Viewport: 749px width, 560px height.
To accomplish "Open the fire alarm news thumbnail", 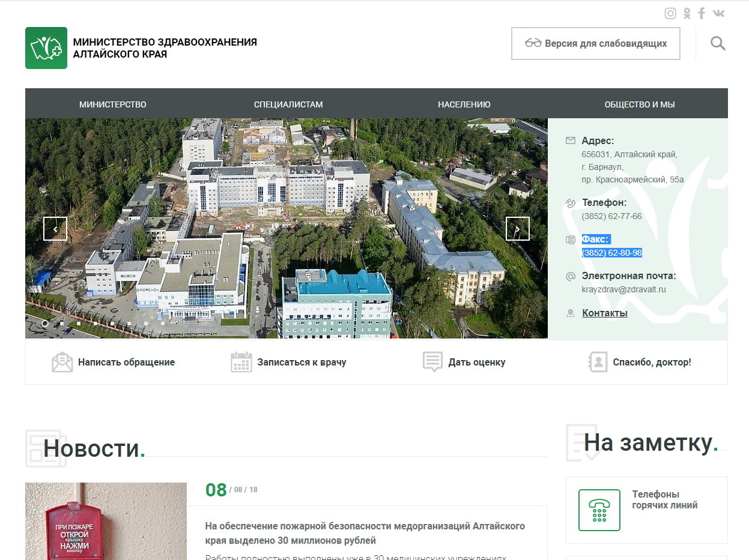I will [x=106, y=521].
